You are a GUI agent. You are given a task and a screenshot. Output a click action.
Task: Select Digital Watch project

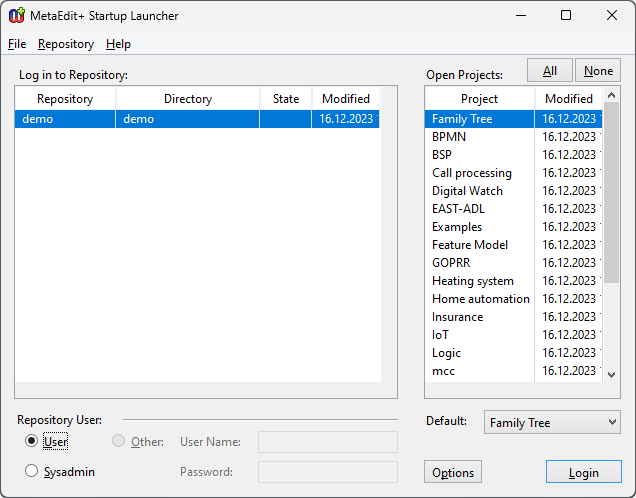467,191
